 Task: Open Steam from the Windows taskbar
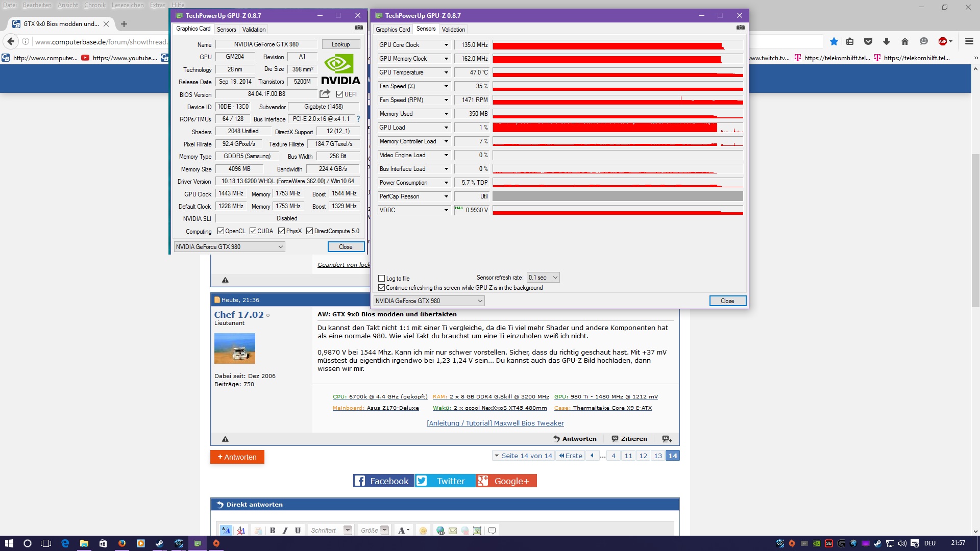[159, 543]
